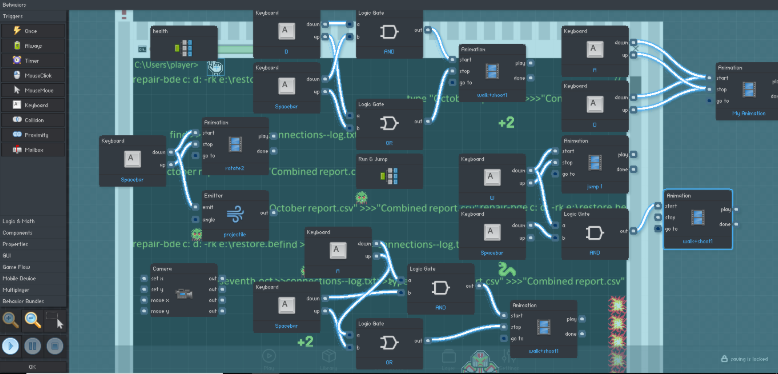
Task: Confirm with the OK button
Action: pos(33,367)
